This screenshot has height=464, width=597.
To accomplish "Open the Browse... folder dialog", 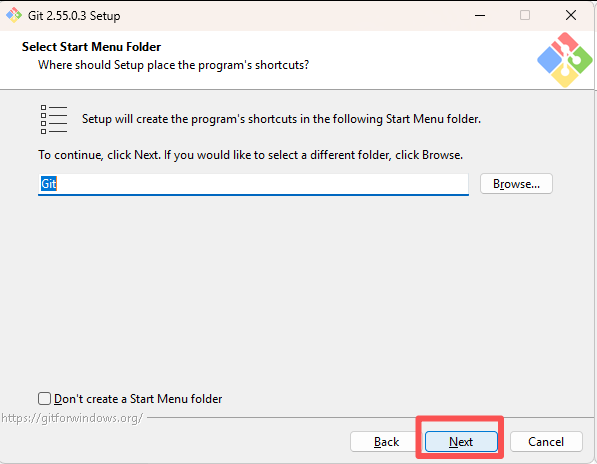I will tap(516, 184).
